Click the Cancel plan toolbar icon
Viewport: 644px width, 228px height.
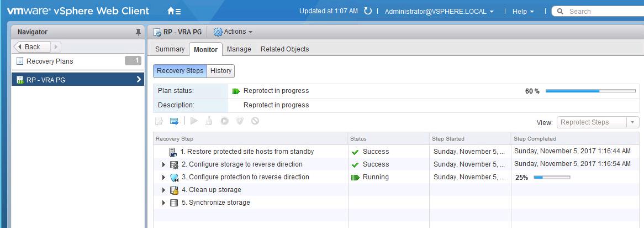point(255,121)
